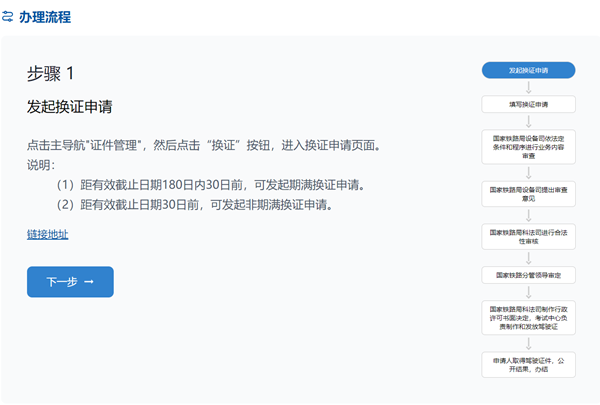Open the 链接地址 hyperlink
The image size is (600, 405).
tap(48, 234)
